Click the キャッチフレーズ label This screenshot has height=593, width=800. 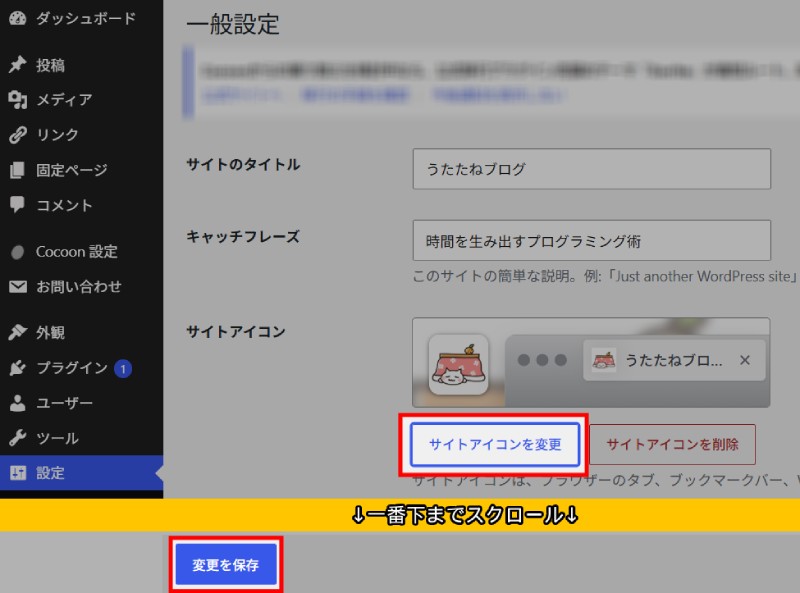click(x=243, y=236)
